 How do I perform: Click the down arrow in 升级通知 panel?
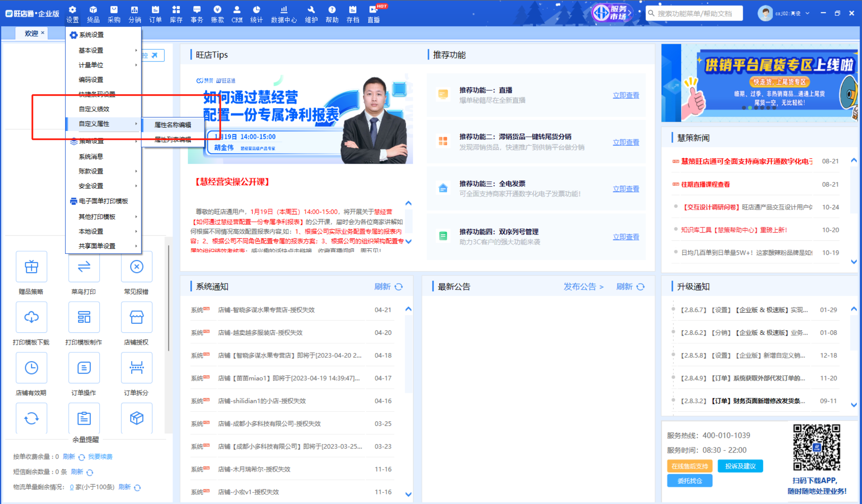[854, 405]
